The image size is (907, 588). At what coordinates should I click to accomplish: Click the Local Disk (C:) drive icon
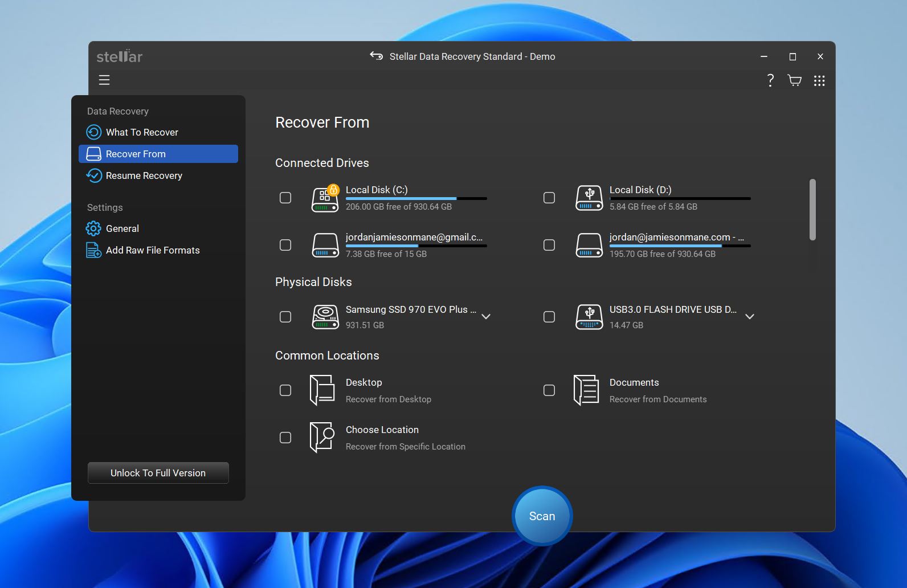[325, 198]
